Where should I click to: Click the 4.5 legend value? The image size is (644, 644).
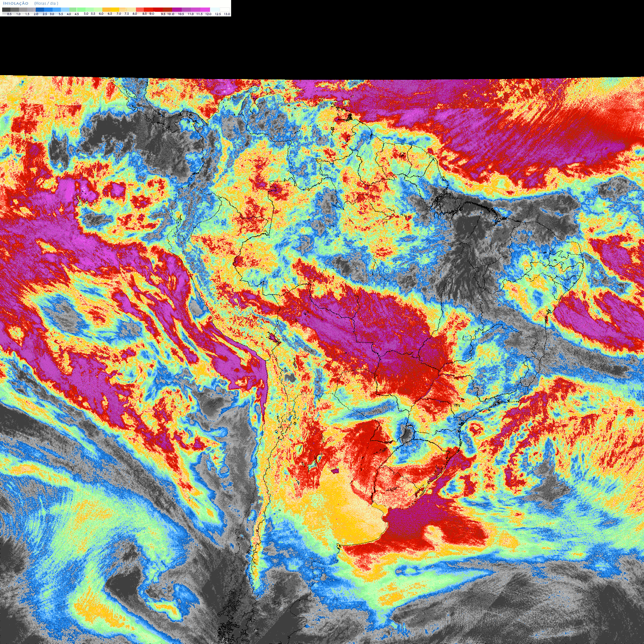pos(77,14)
